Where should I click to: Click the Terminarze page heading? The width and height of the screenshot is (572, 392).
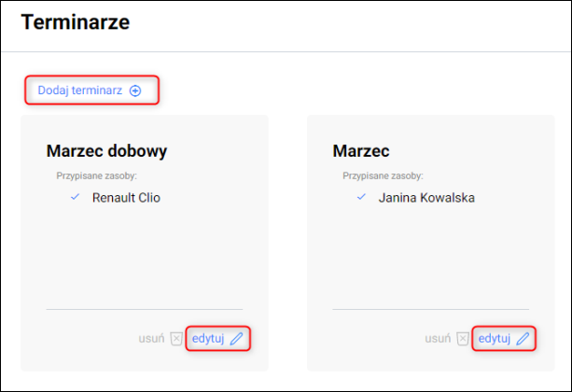tap(76, 21)
